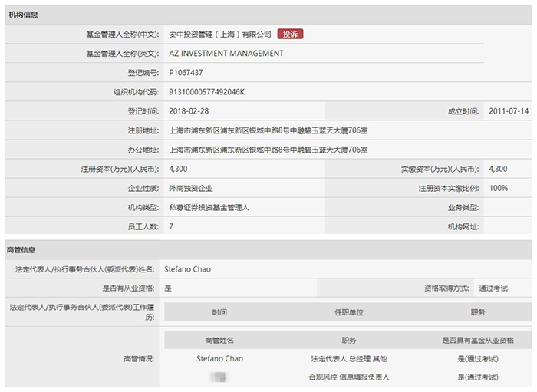The image size is (537, 392).
Task: Click the red 投诉 complaint button
Action: tap(290, 35)
